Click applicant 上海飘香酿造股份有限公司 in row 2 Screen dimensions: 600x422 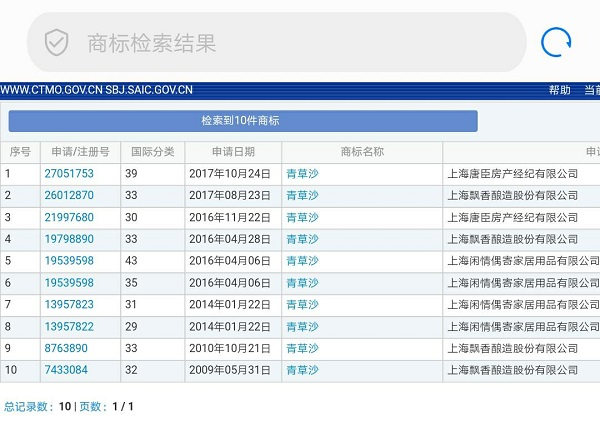tap(513, 196)
